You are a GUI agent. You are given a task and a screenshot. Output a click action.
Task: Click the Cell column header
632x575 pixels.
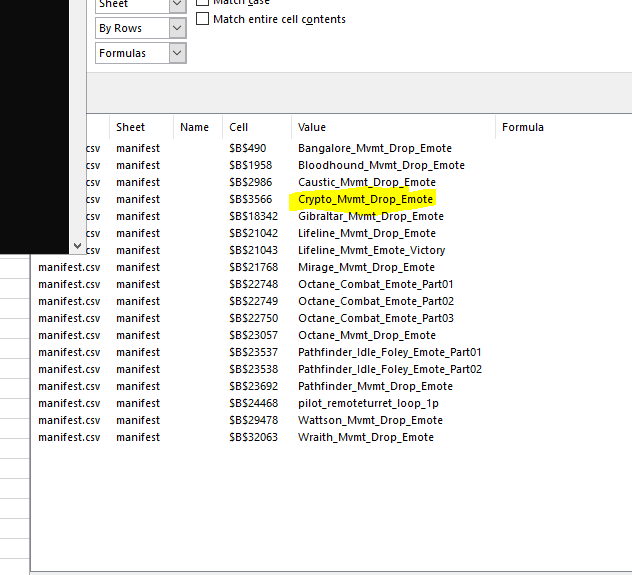click(x=238, y=127)
